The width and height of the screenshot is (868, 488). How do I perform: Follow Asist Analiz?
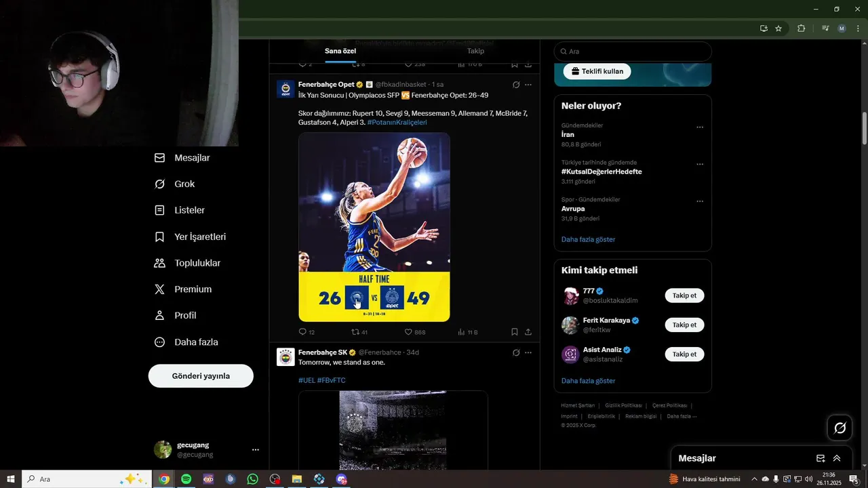(684, 354)
